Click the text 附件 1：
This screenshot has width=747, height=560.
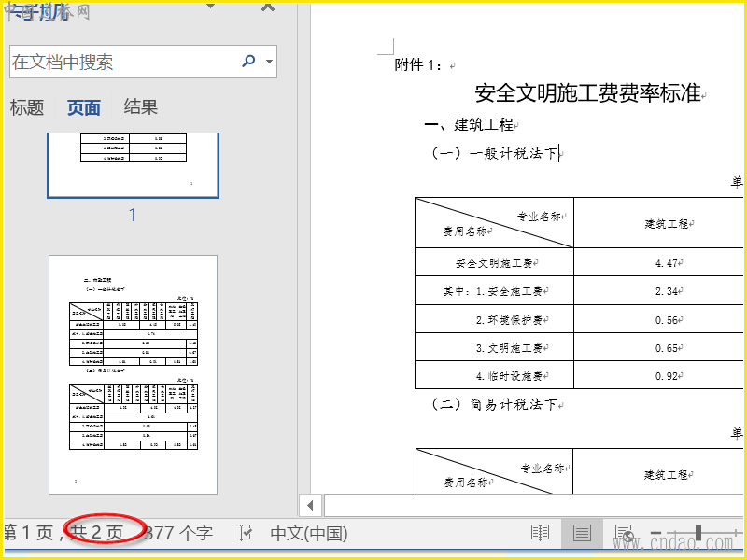click(419, 64)
